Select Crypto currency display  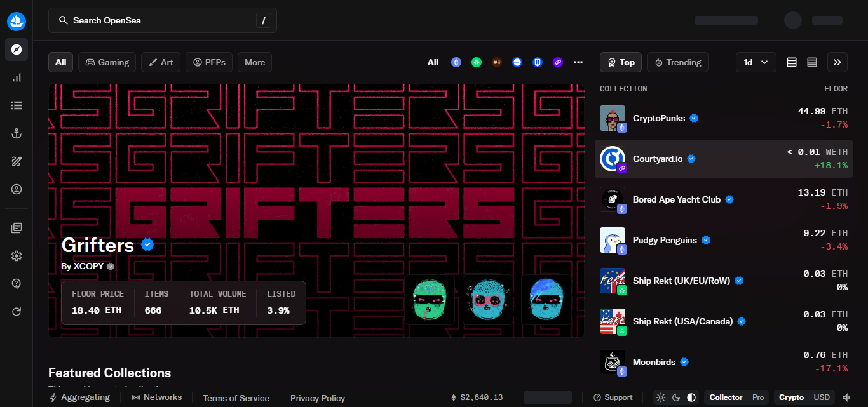[791, 397]
